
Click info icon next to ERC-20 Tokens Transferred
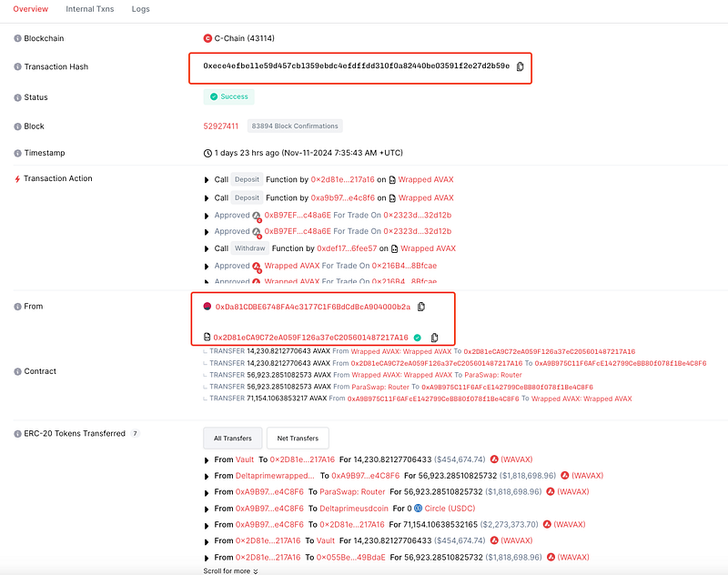[x=16, y=434]
